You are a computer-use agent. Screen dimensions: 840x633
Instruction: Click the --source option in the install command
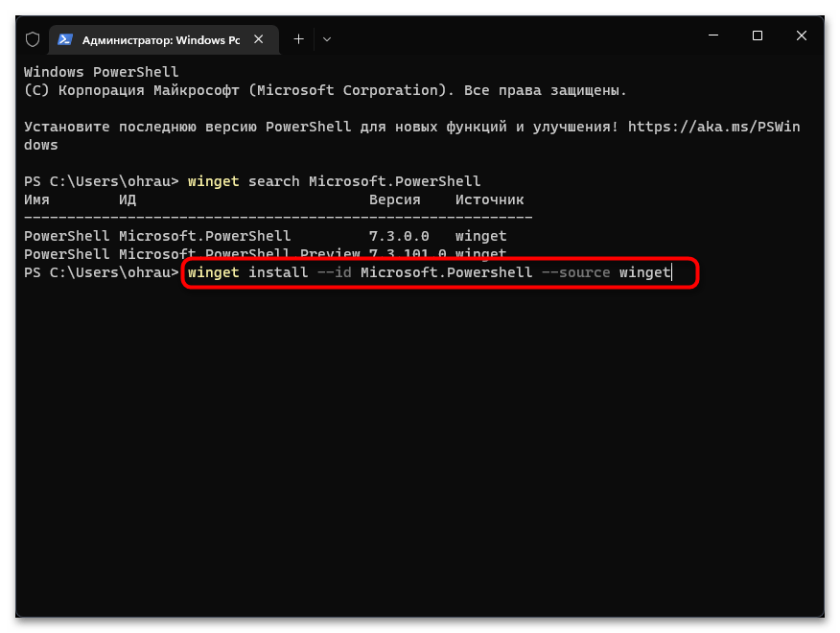(575, 272)
